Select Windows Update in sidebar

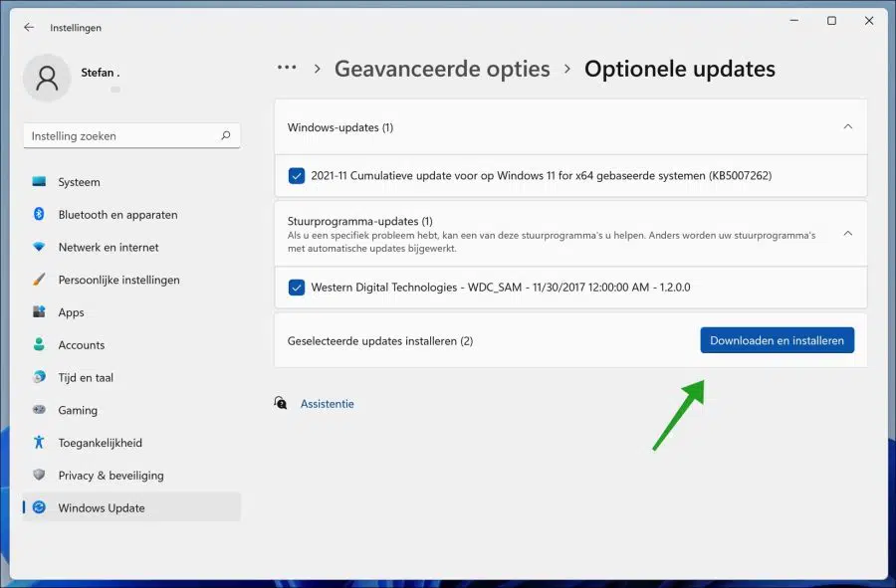pos(131,507)
